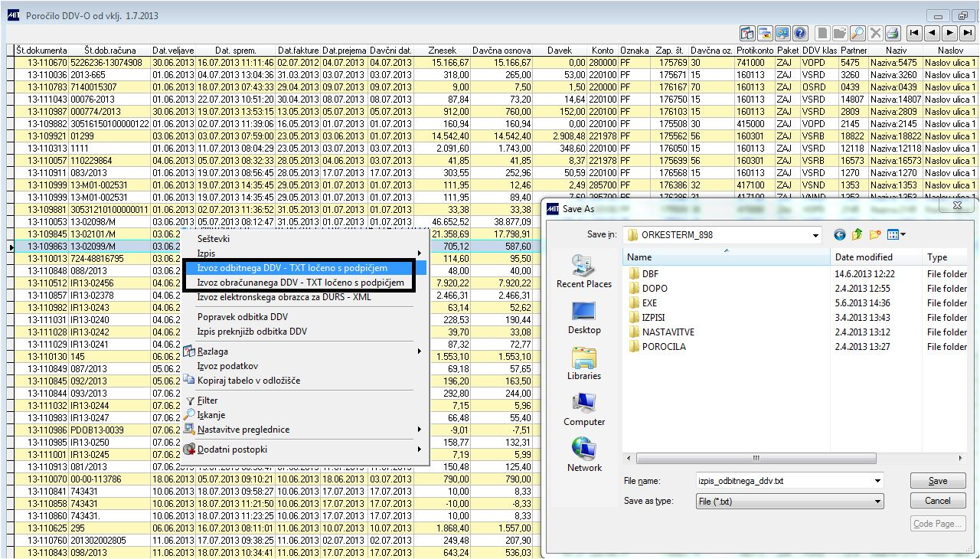Jump to first record with navigation arrow
Image resolution: width=980 pixels, height=559 pixels.
914,33
